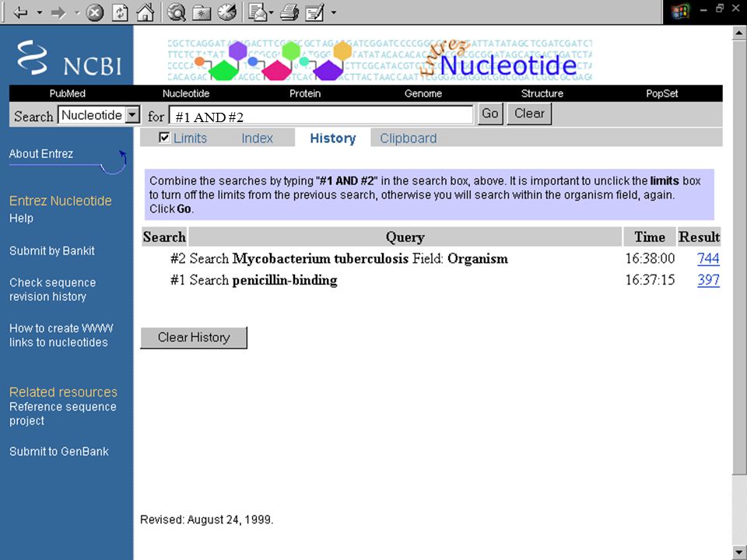
Task: Open Protein in the black navigation bar
Action: (305, 93)
